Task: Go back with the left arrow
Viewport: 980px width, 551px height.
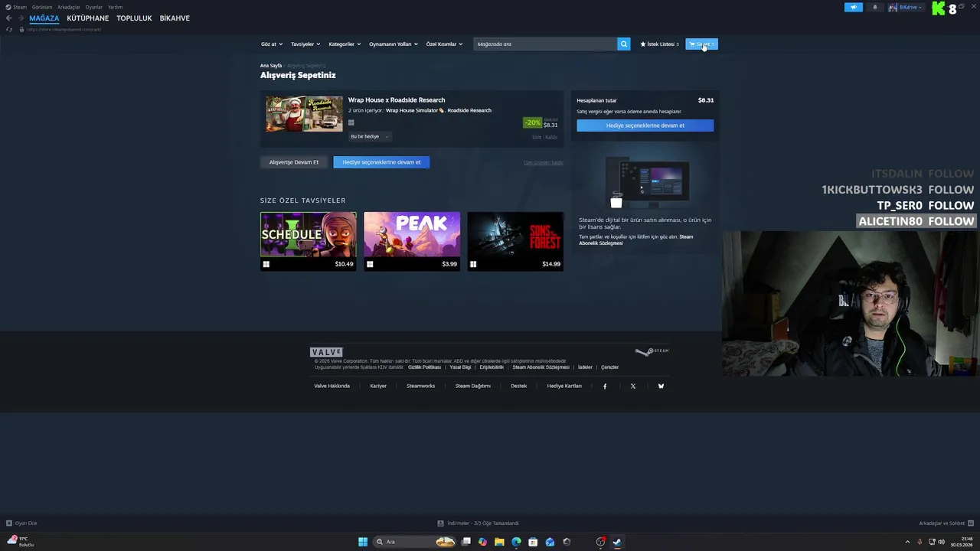Action: 8,18
